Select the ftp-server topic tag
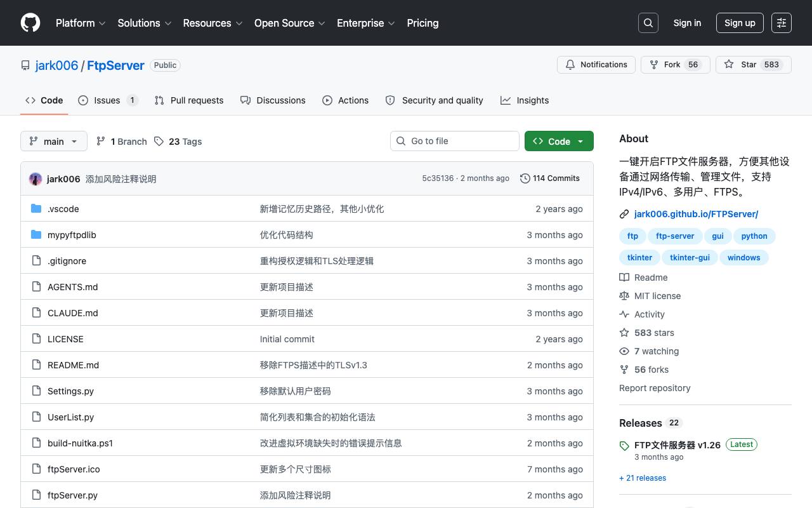The image size is (812, 508). coord(675,236)
